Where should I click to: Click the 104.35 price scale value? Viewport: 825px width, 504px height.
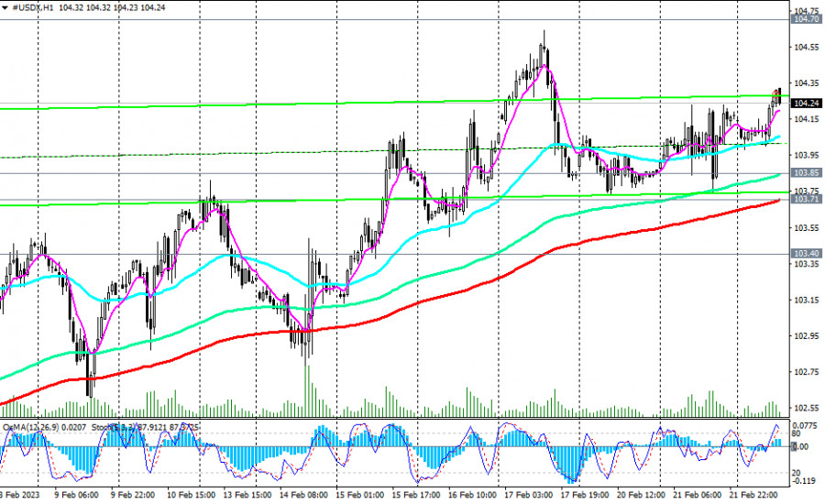pyautogui.click(x=807, y=83)
